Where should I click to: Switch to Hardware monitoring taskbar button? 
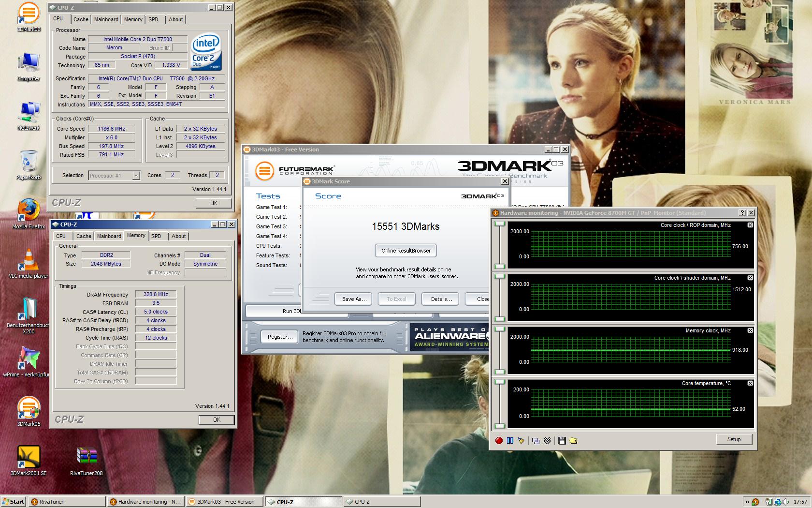point(145,502)
